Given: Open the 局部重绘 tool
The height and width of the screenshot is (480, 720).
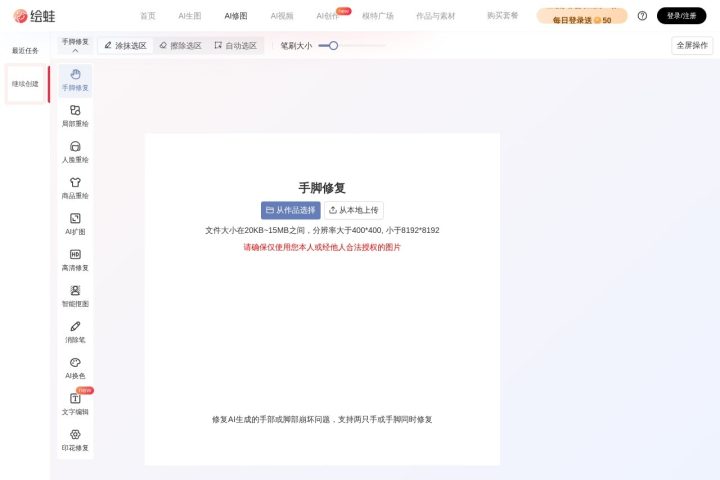Looking at the screenshot, I should [75, 116].
